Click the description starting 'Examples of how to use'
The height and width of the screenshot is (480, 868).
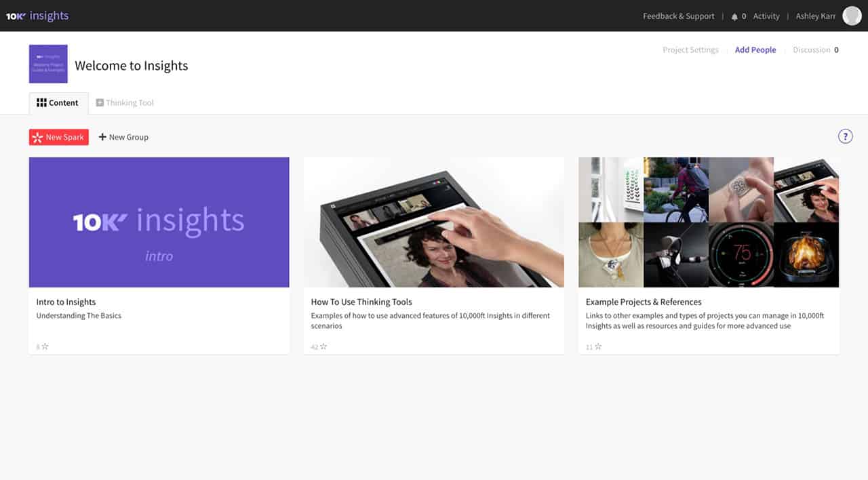pos(431,321)
